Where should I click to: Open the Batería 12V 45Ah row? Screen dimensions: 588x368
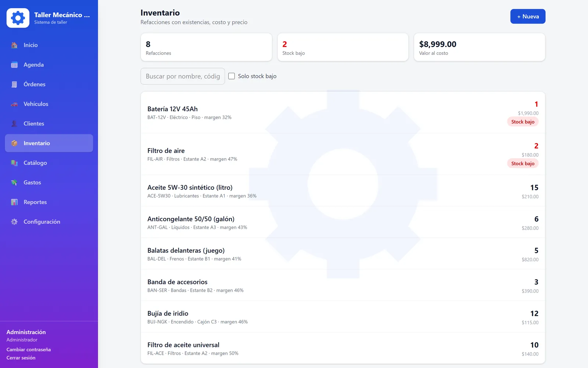pos(343,113)
